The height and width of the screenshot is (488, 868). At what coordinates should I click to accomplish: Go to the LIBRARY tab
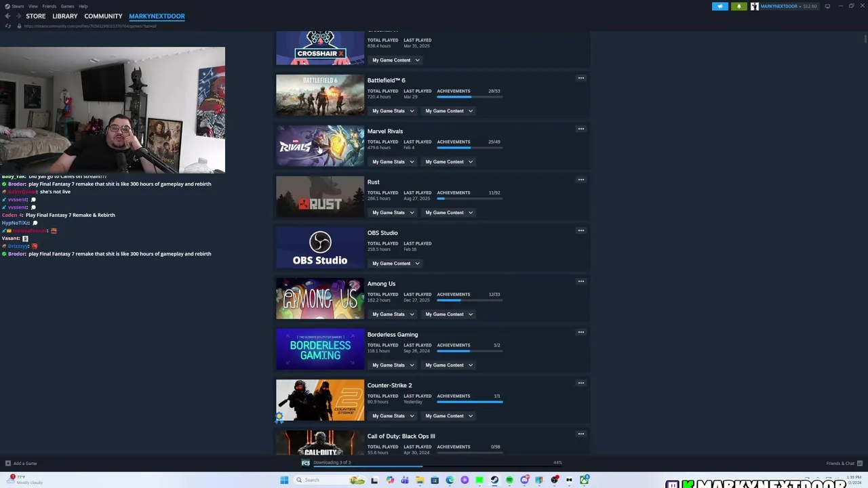pos(65,16)
